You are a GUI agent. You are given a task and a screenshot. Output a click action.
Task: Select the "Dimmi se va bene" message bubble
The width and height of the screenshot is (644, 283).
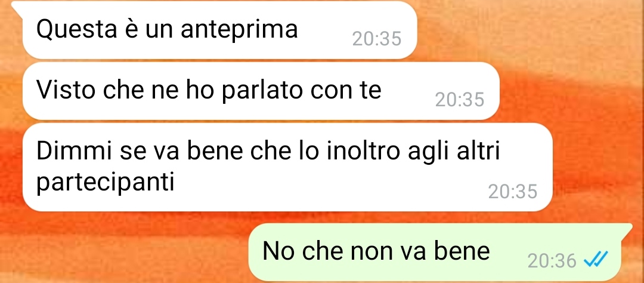point(287,167)
